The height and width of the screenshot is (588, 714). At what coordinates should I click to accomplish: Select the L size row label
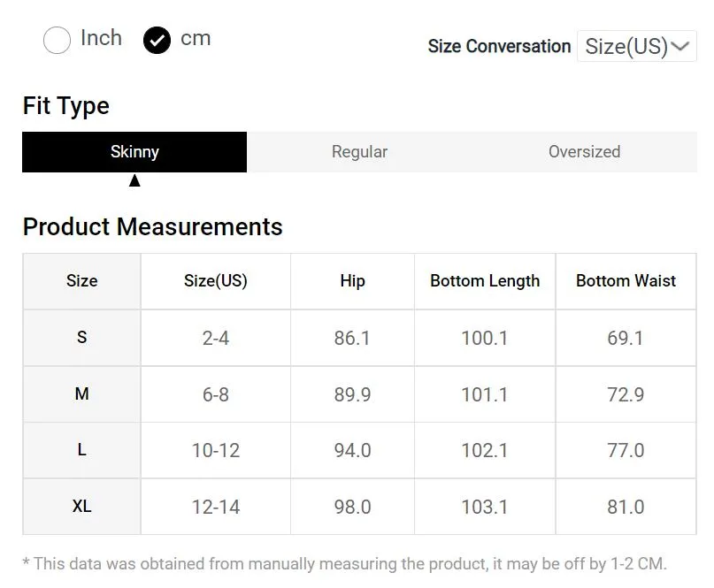click(x=82, y=450)
